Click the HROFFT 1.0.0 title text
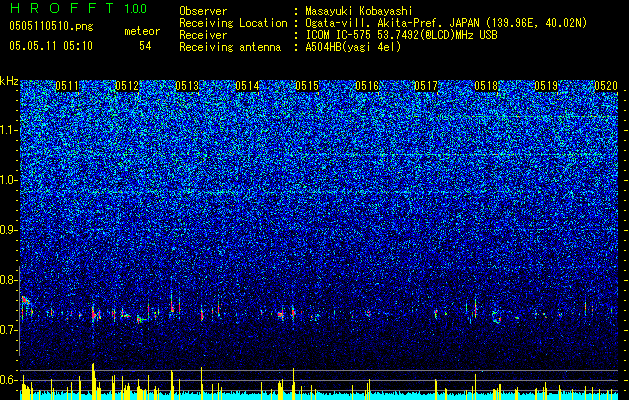The image size is (629, 400). (78, 8)
